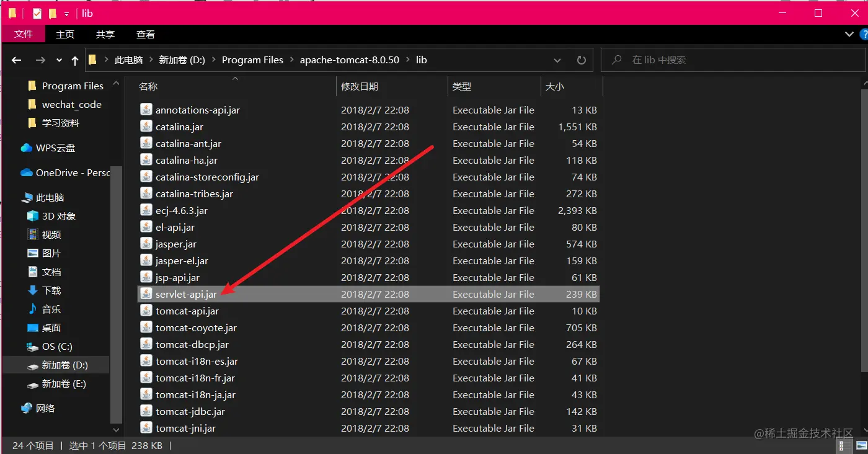
Task: Click the chevron after Program Files in breadcrumb
Action: tap(291, 60)
